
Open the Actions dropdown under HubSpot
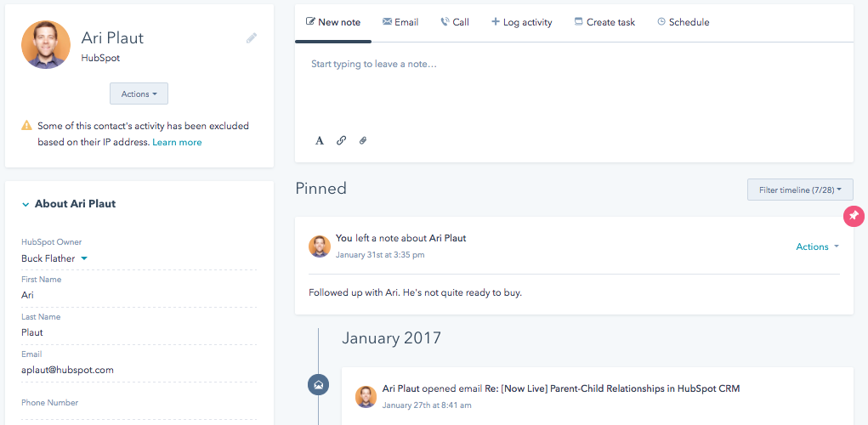[139, 93]
